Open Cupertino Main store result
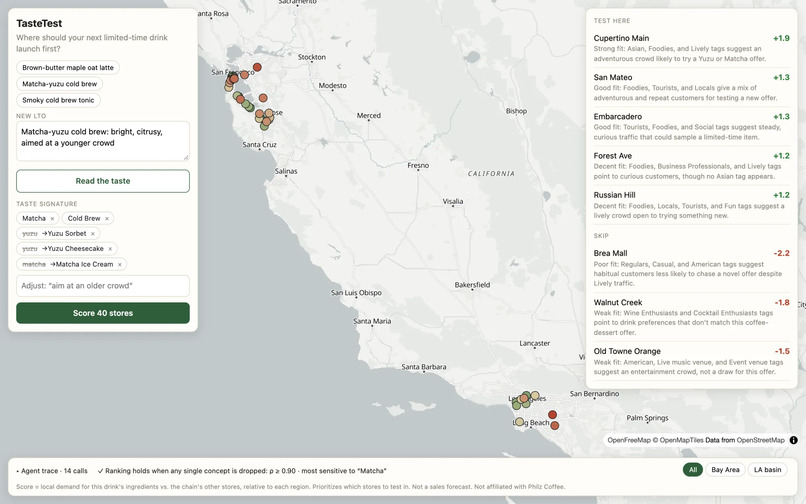The height and width of the screenshot is (504, 806). (691, 48)
